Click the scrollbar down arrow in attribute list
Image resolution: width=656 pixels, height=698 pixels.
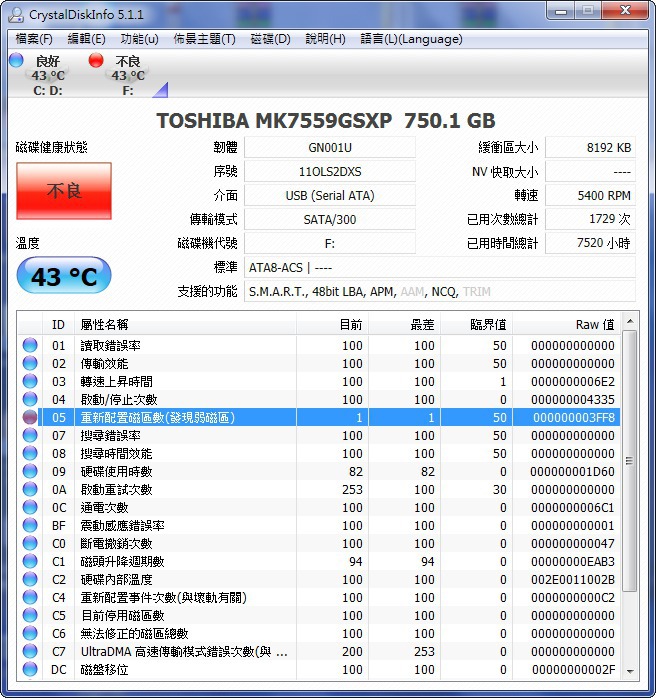tap(630, 671)
